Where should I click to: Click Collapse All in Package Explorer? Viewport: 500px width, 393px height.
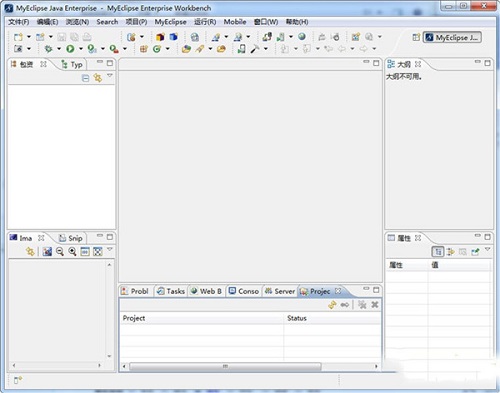(86, 78)
